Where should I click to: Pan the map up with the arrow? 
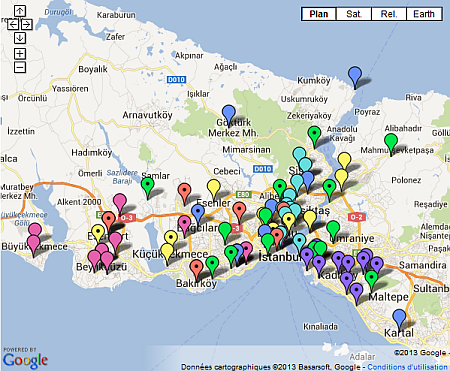[x=20, y=11]
